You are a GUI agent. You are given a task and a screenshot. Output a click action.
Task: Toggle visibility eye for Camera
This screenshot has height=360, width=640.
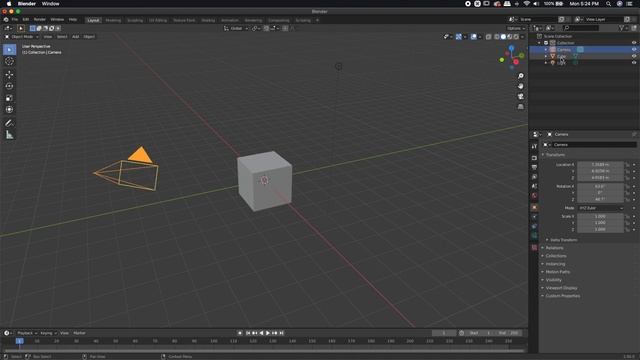(x=634, y=49)
